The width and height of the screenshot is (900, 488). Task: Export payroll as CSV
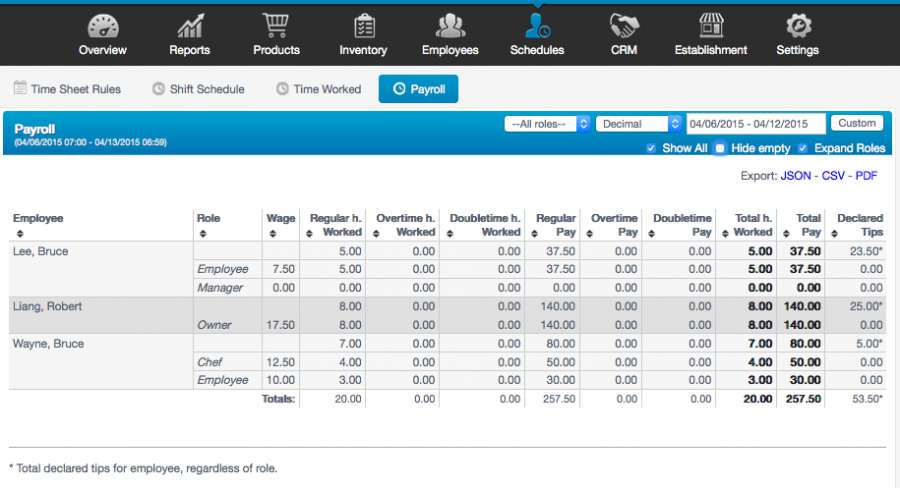tap(832, 175)
